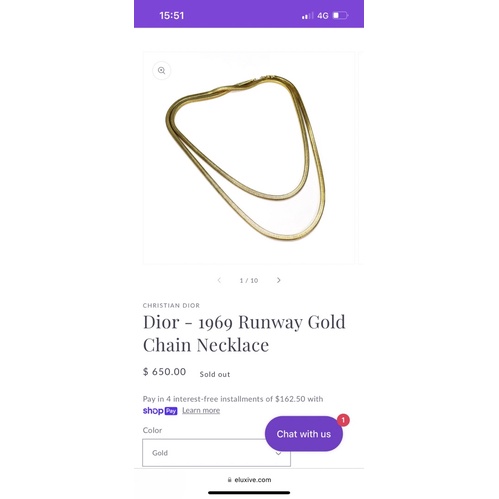Tap the battery icon in status bar
This screenshot has height=499, width=499.
click(340, 15)
